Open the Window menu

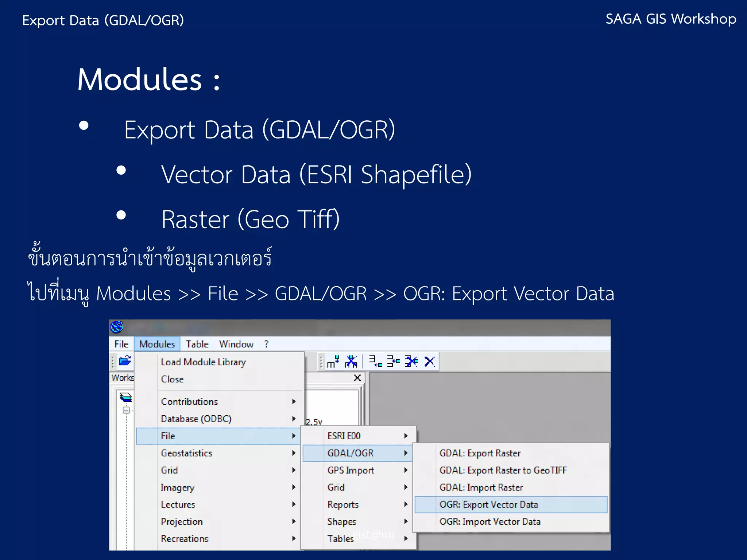(236, 344)
